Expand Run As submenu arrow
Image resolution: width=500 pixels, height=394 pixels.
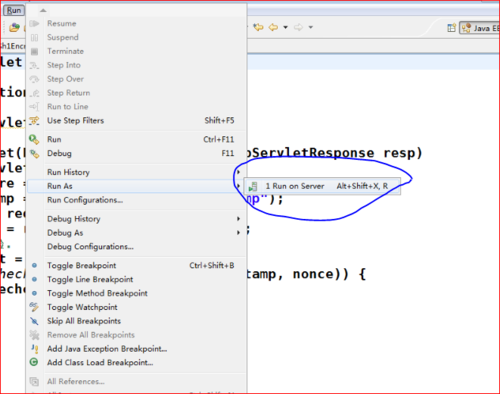tap(238, 186)
